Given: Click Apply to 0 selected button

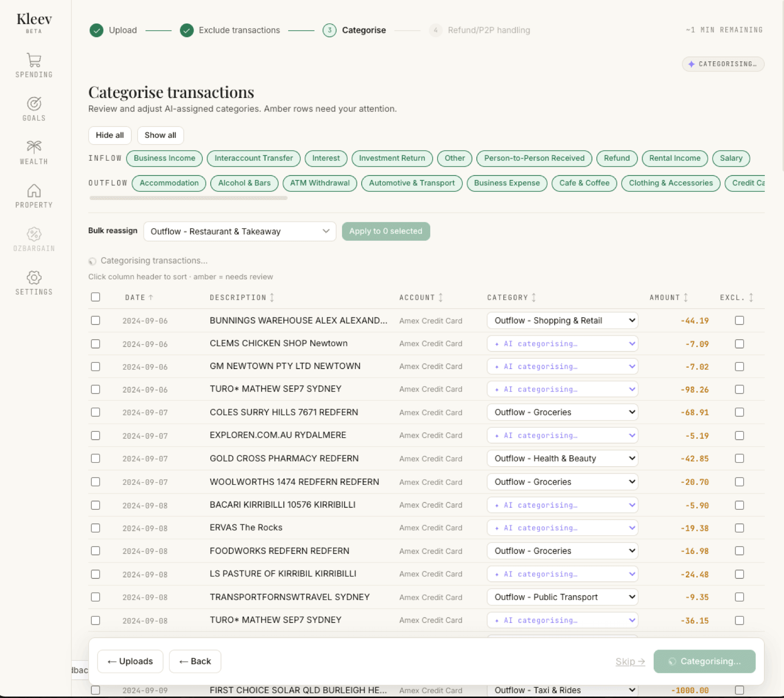Looking at the screenshot, I should [386, 231].
